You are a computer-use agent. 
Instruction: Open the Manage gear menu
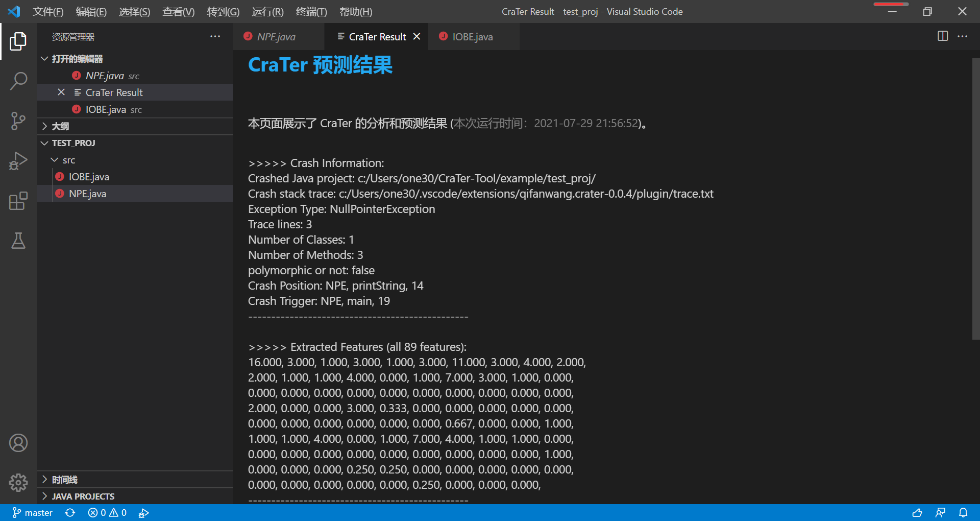pos(18,482)
